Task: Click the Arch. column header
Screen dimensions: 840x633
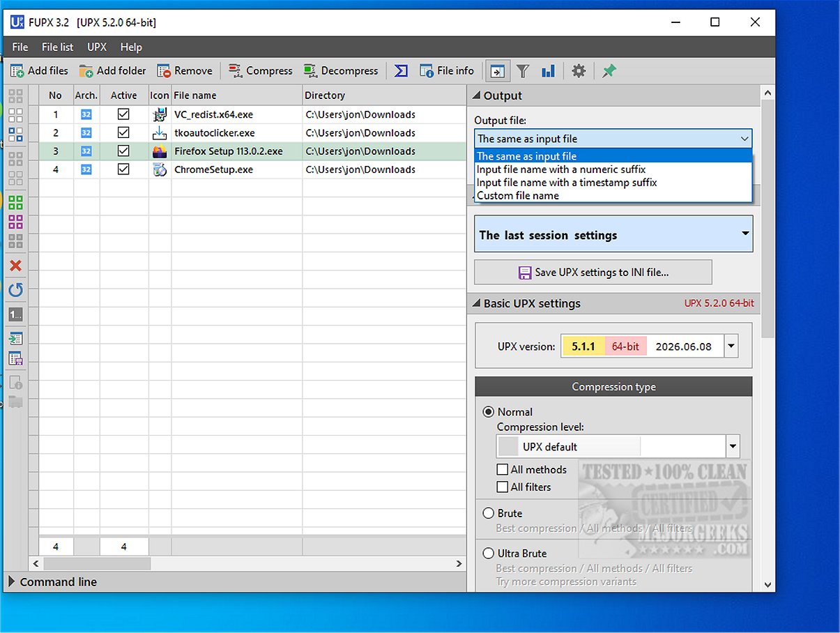Action: click(86, 96)
